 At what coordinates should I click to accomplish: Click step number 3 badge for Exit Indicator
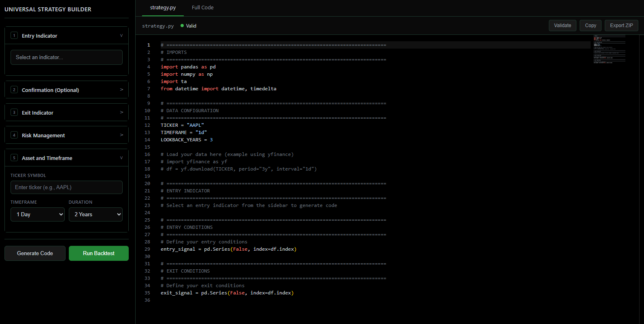14,112
